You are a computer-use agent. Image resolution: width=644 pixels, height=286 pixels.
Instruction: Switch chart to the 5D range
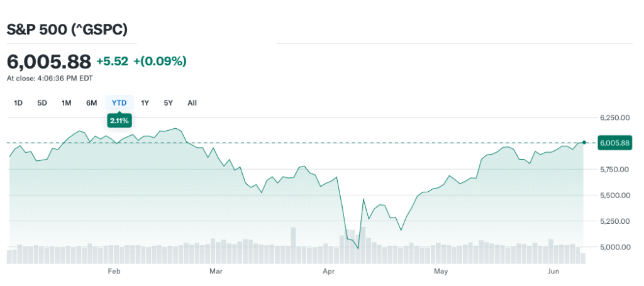click(x=42, y=102)
